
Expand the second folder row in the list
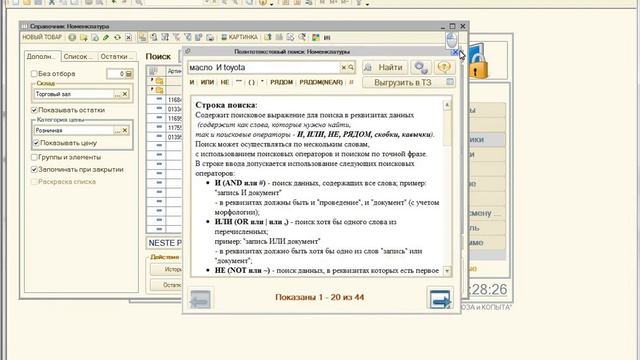(x=152, y=89)
